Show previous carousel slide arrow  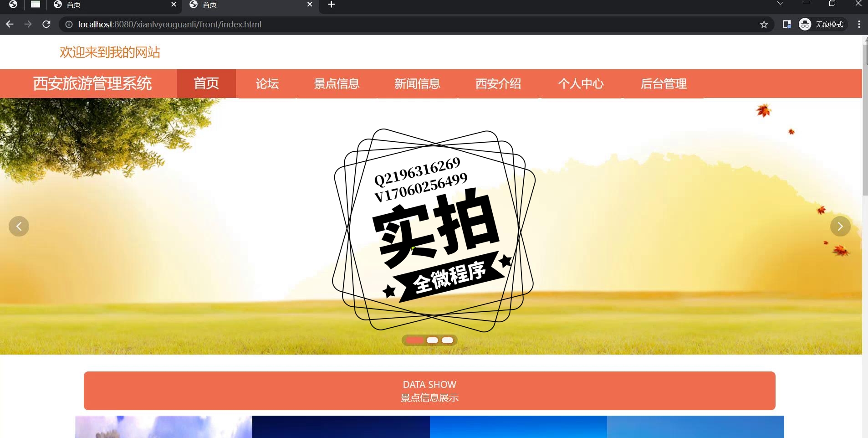pos(19,226)
